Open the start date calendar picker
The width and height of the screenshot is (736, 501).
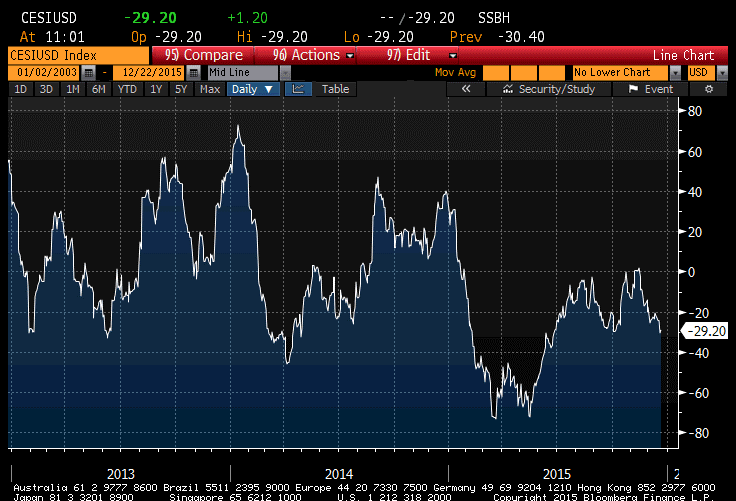coord(89,73)
